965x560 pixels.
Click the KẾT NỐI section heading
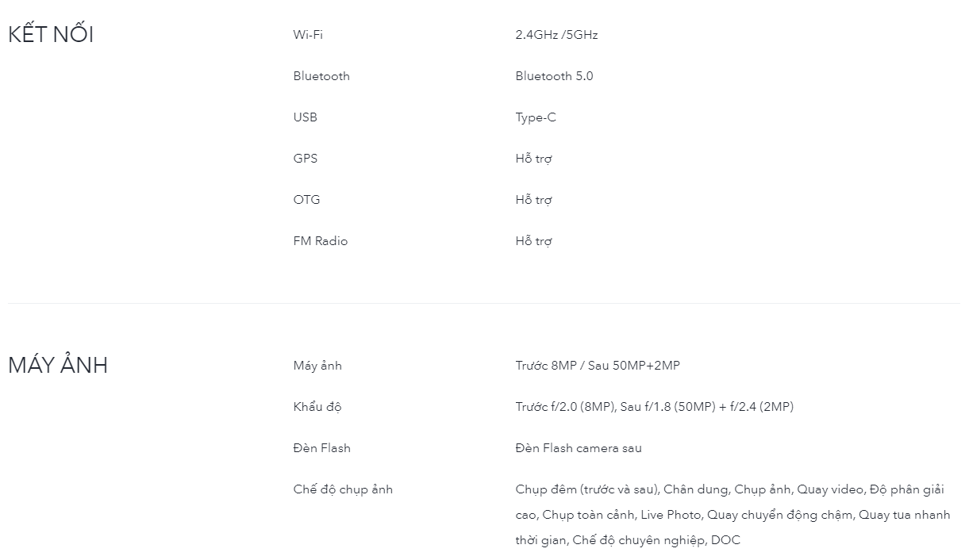[x=51, y=36]
